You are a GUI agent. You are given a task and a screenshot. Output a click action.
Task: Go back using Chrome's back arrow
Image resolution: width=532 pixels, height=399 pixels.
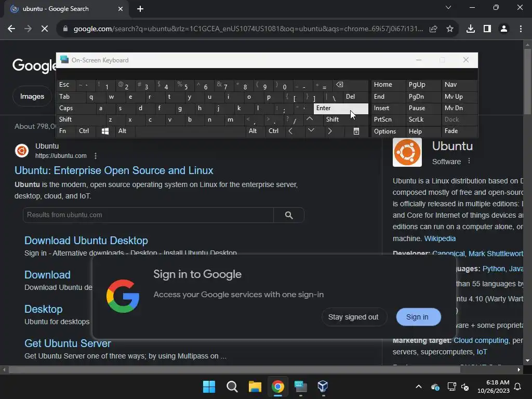pyautogui.click(x=11, y=29)
